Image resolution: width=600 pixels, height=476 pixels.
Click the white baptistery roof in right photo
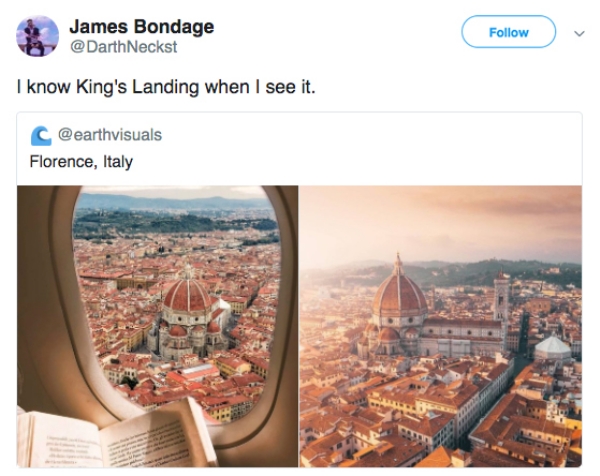pyautogui.click(x=552, y=346)
